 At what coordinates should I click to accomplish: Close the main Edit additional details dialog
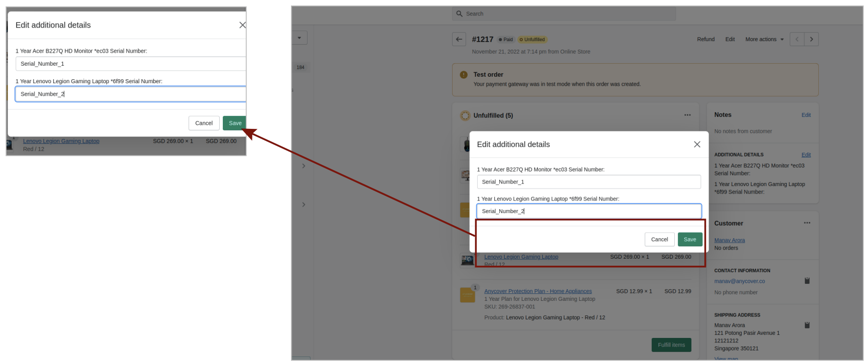click(x=697, y=144)
